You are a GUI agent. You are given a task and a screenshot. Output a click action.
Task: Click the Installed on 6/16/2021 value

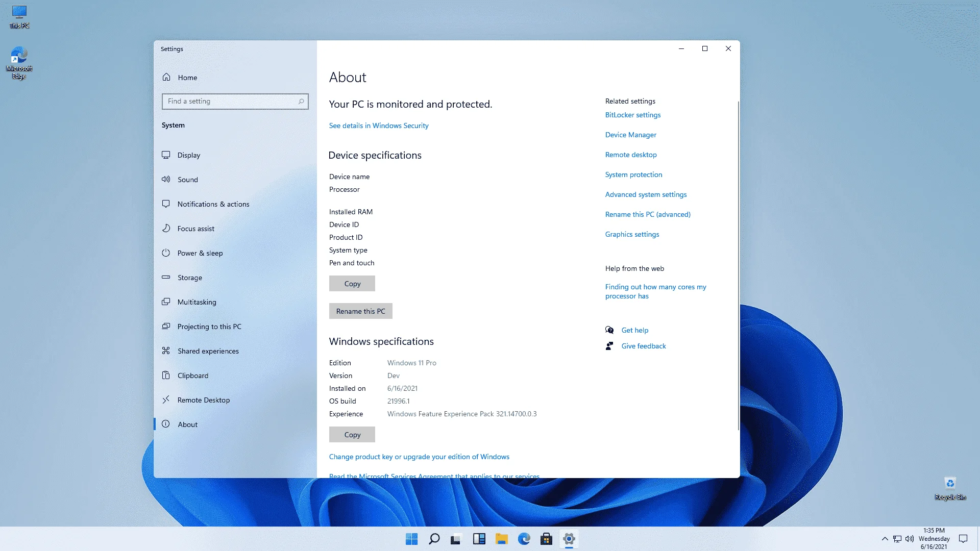pos(402,388)
